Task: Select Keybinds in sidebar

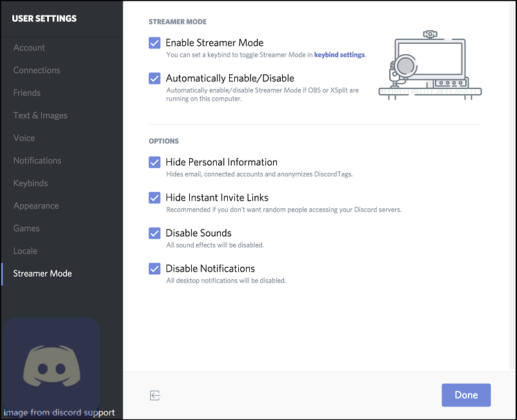Action: point(31,183)
